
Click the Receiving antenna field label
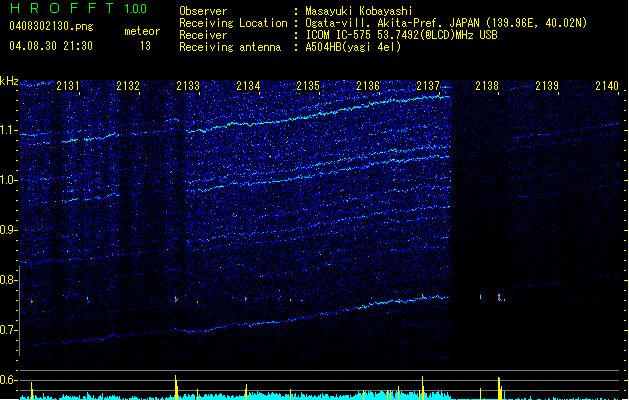(230, 47)
